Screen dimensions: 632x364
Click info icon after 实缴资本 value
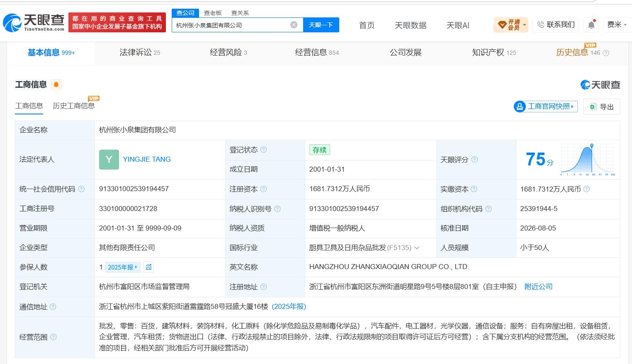point(586,189)
